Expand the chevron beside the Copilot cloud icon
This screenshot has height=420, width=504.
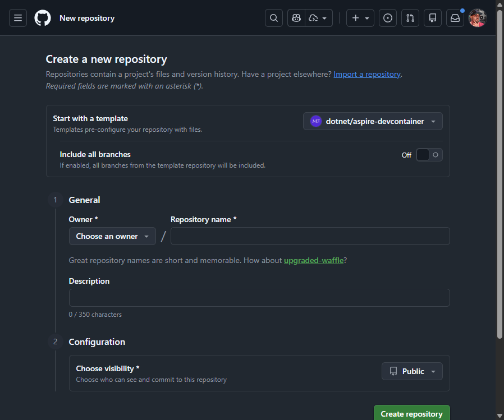pyautogui.click(x=324, y=17)
